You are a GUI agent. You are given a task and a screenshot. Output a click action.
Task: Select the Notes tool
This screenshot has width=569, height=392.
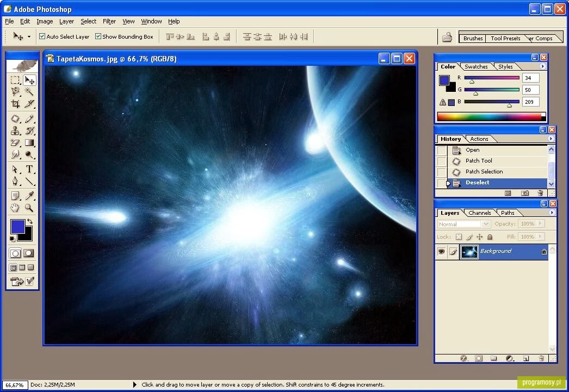(15, 196)
